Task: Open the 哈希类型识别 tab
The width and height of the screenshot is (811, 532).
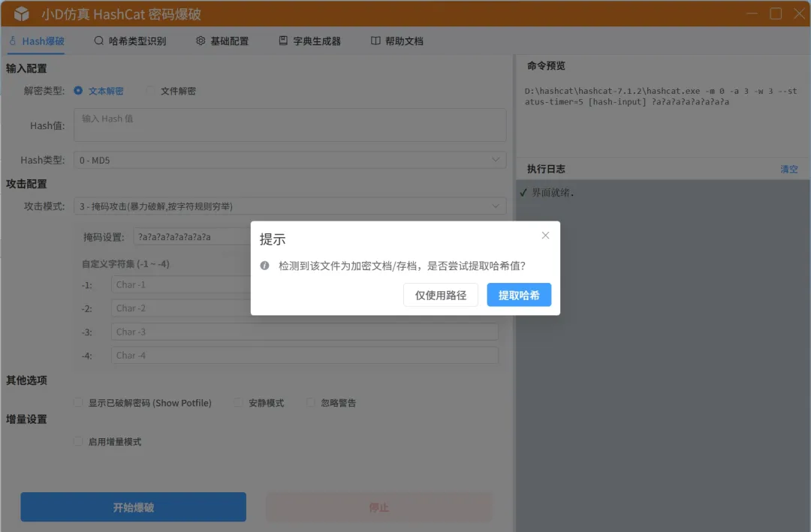Action: 130,41
